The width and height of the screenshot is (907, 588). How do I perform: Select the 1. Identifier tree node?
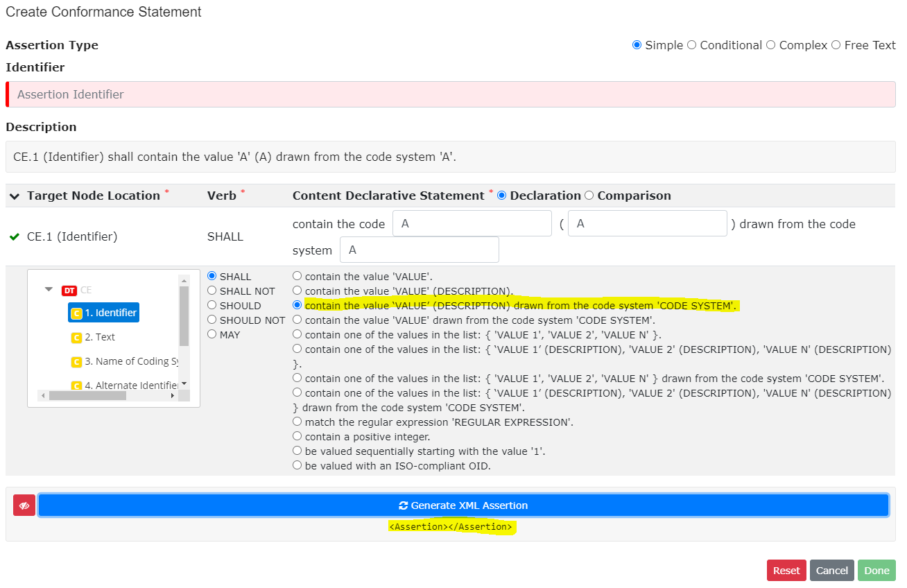[104, 313]
